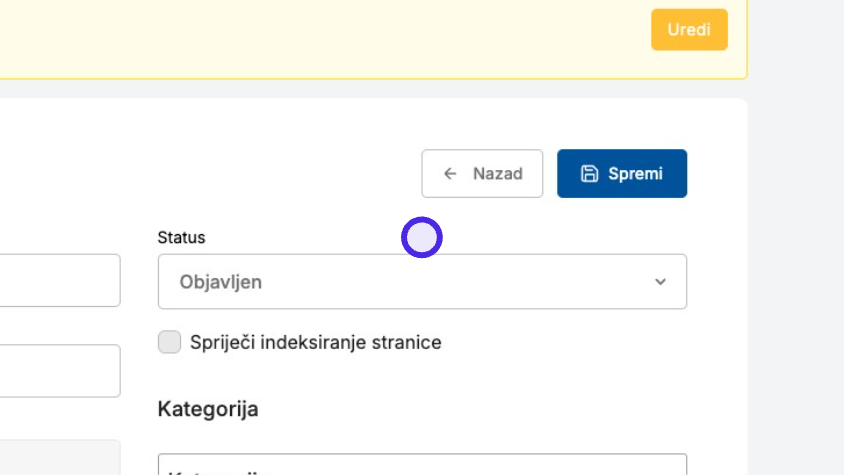Go back with the Nazad button
This screenshot has width=844, height=475.
(x=482, y=173)
